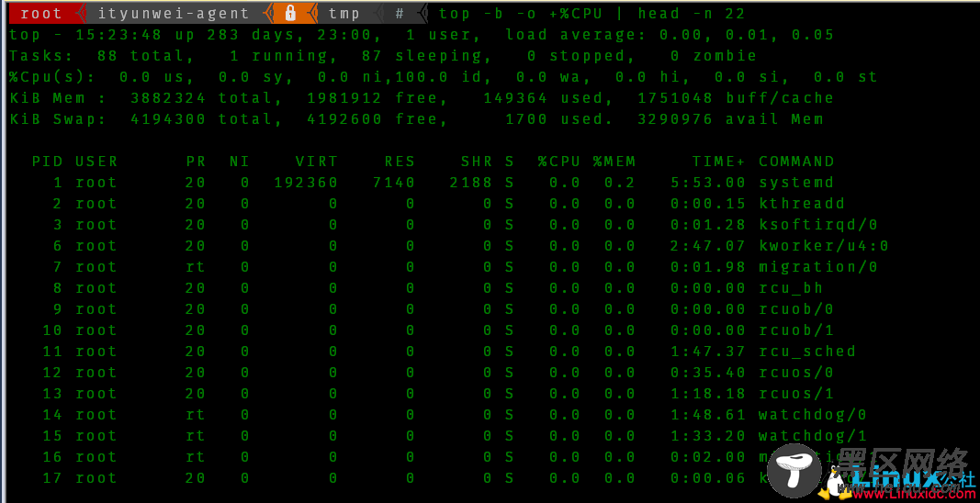Click the red 'root' prompt segment
980x503 pixels.
coord(41,13)
